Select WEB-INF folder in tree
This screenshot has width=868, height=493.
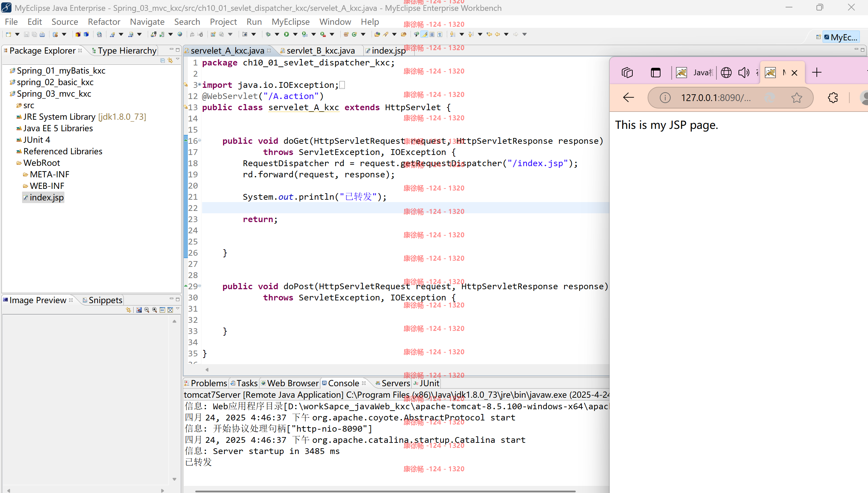[43, 186]
